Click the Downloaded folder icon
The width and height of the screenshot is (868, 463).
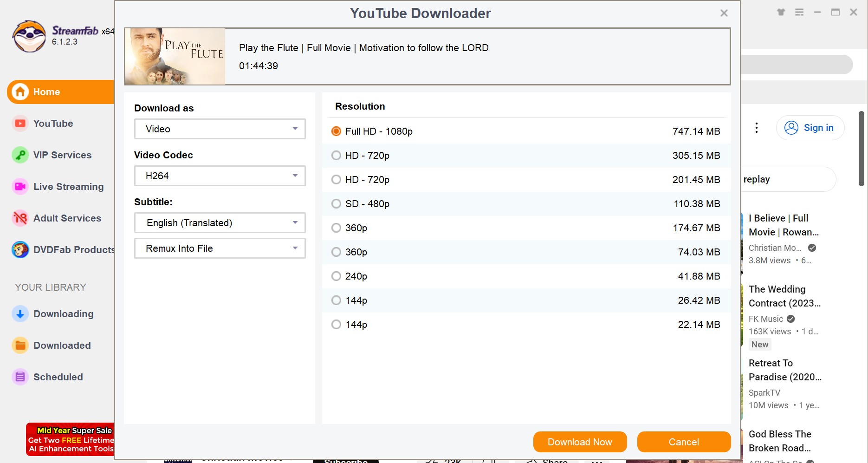(20, 346)
